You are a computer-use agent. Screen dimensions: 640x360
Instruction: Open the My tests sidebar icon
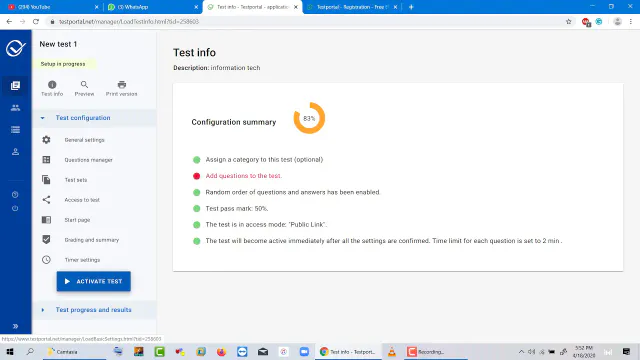pyautogui.click(x=16, y=85)
